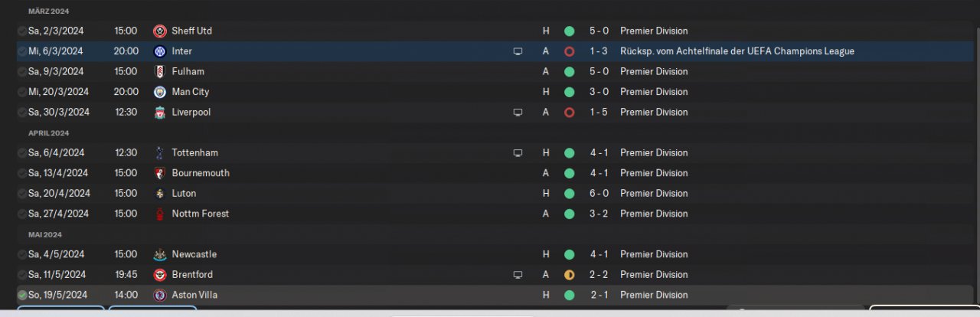Image resolution: width=980 pixels, height=317 pixels.
Task: Open the UEFA Champions League Achtelfinale competition link
Action: (737, 51)
